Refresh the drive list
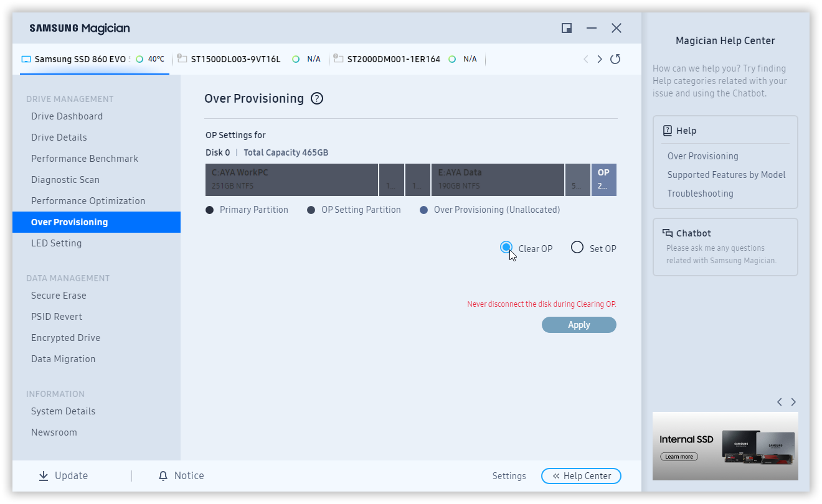 tap(615, 59)
